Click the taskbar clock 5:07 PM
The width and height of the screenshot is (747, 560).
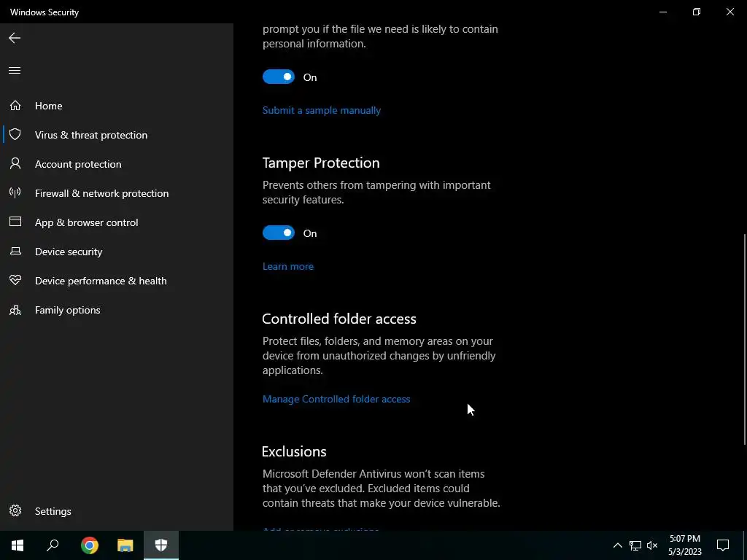(x=685, y=539)
